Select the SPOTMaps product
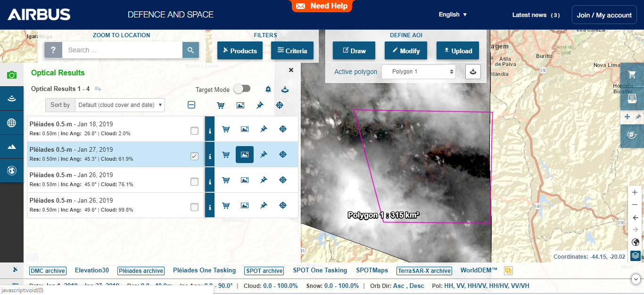 click(x=372, y=270)
